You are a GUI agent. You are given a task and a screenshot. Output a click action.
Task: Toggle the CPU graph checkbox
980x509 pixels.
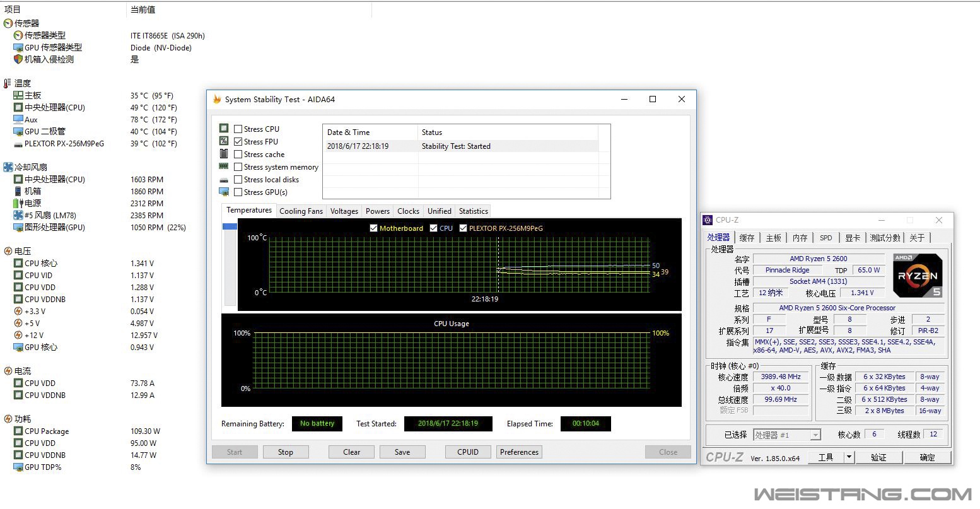point(434,228)
